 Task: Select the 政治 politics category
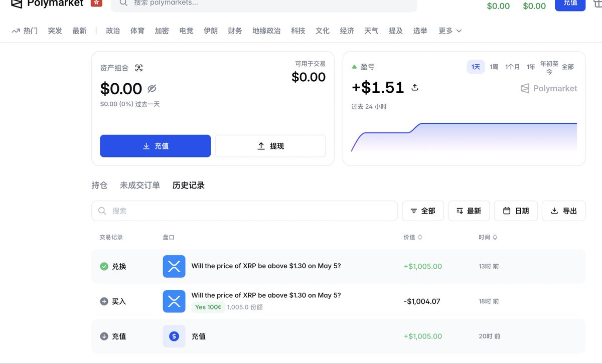113,31
